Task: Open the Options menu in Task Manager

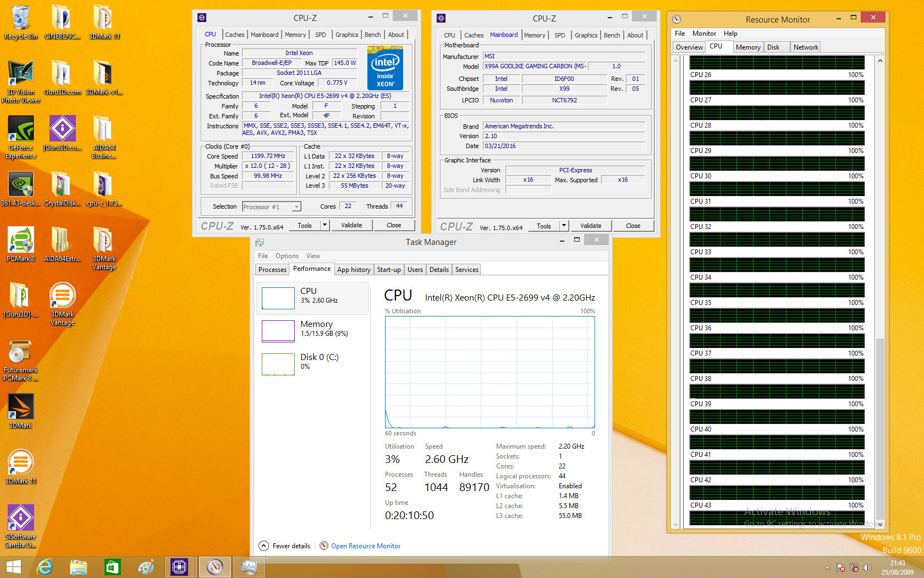Action: pyautogui.click(x=287, y=256)
